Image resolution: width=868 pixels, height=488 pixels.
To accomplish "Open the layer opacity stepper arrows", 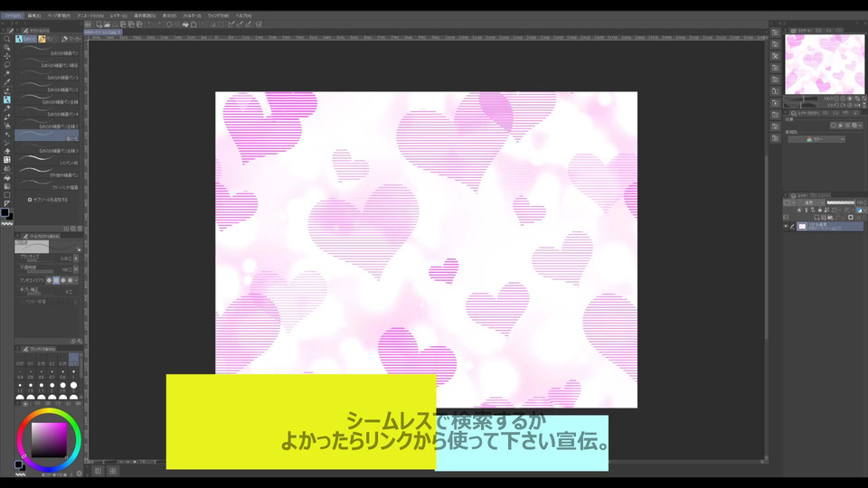I will 865,202.
